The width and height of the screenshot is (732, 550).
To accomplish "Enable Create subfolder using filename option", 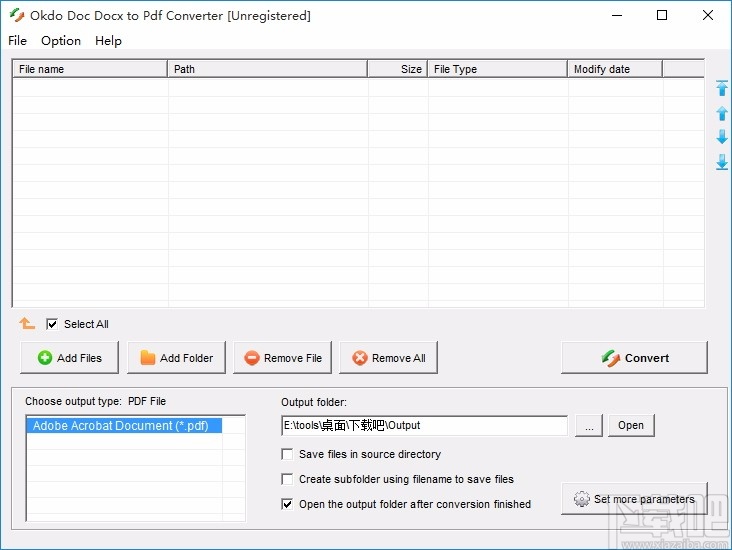I will 287,479.
